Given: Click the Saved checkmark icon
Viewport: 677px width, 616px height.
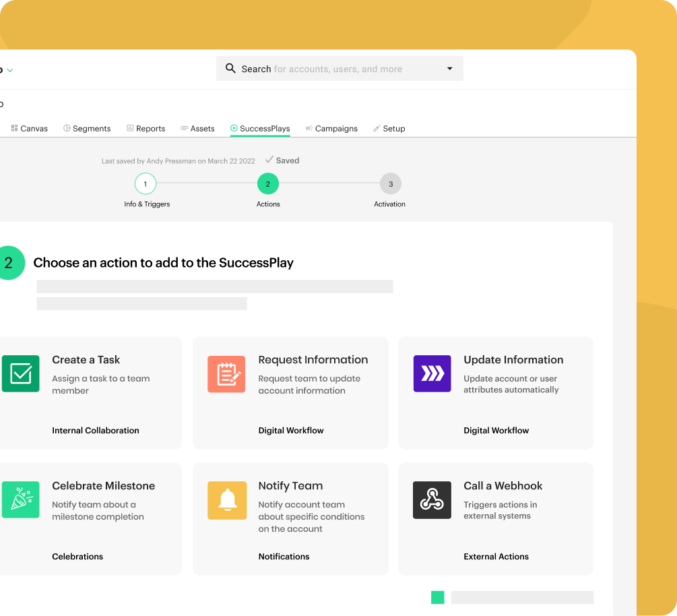Looking at the screenshot, I should click(269, 160).
